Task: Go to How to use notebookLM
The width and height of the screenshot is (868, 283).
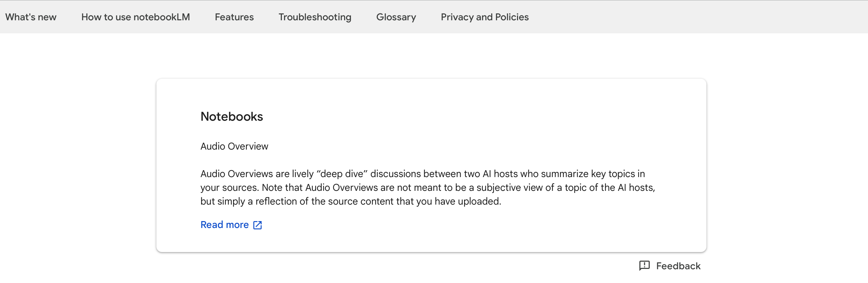Action: coord(135,17)
